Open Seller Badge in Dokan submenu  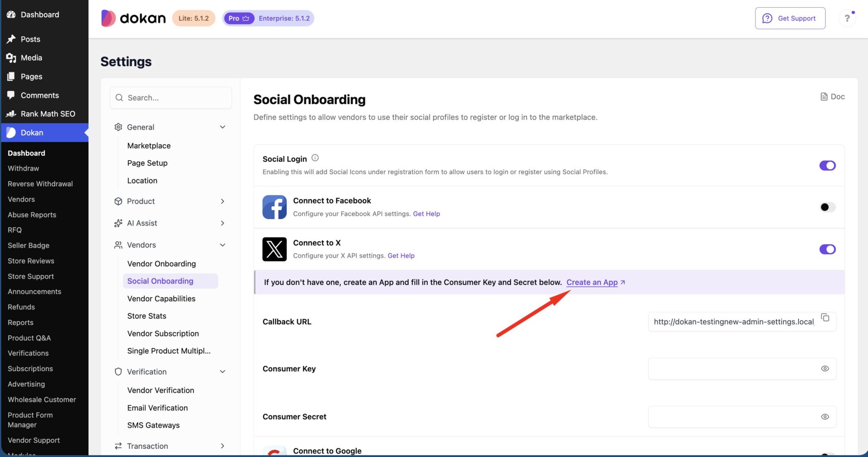point(28,245)
